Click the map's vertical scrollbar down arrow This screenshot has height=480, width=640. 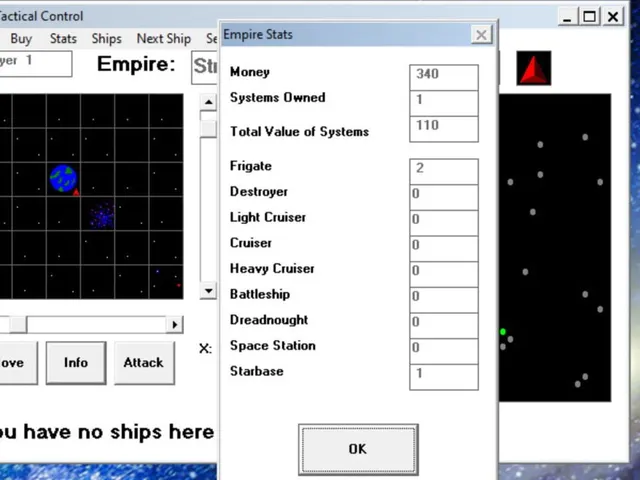(208, 291)
